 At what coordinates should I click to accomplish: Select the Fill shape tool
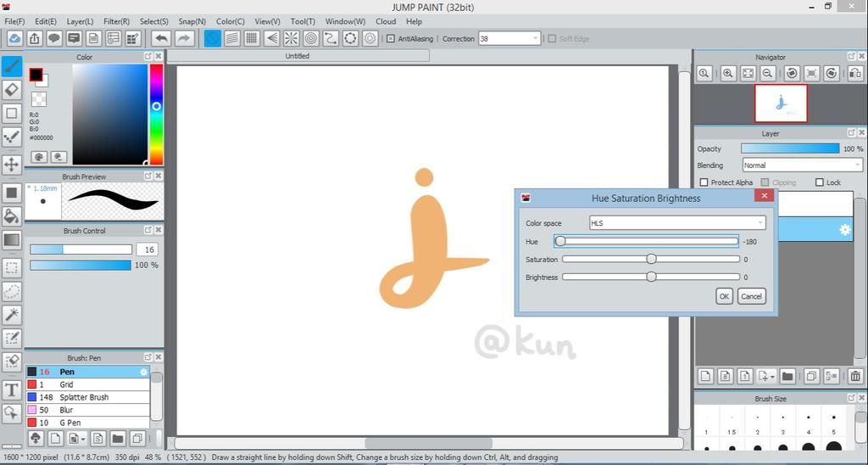(12, 193)
